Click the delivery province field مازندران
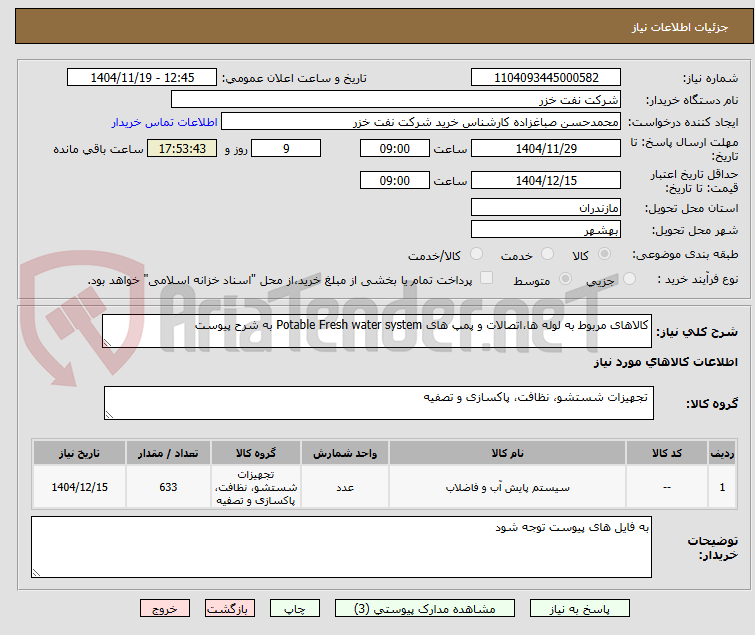This screenshot has height=635, width=755. [546, 207]
